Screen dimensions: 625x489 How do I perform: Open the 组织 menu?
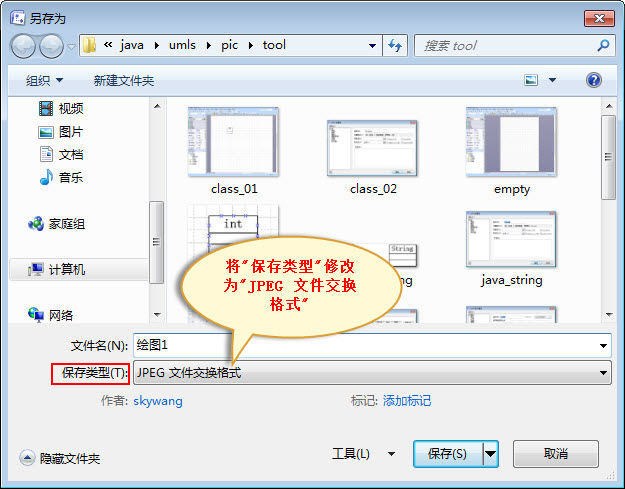(44, 81)
